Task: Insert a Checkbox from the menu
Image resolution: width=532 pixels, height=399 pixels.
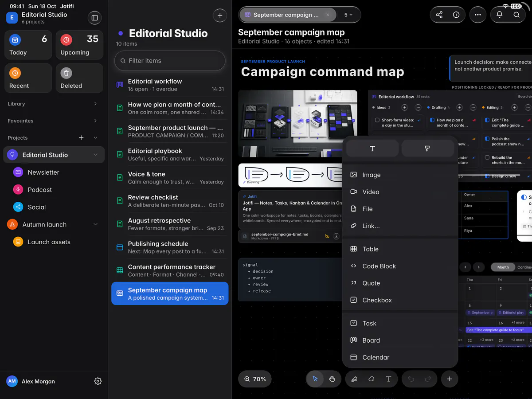Action: tap(400, 300)
